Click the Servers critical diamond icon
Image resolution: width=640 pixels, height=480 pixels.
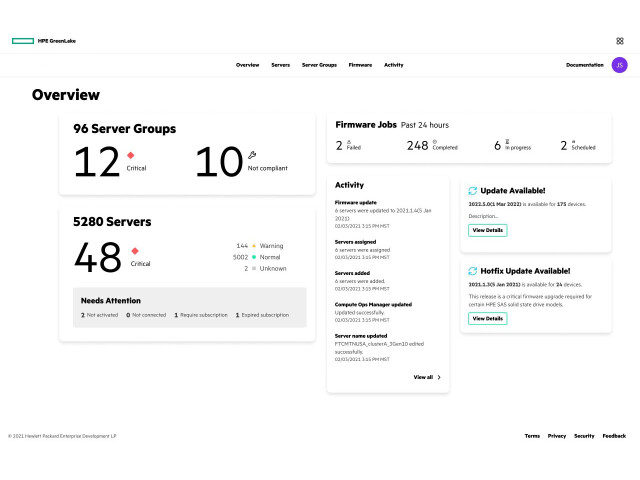pos(135,251)
